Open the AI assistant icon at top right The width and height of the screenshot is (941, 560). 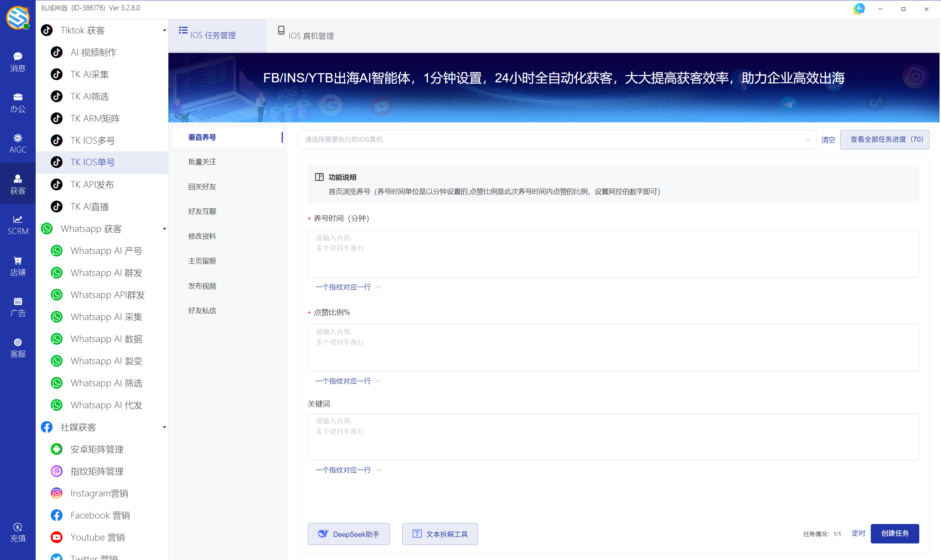tap(859, 8)
